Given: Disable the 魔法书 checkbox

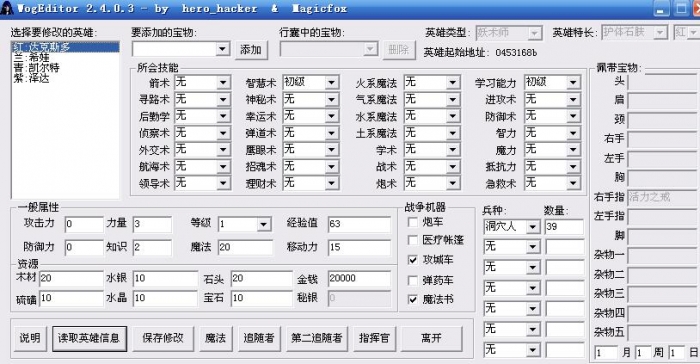Looking at the screenshot, I should 413,299.
